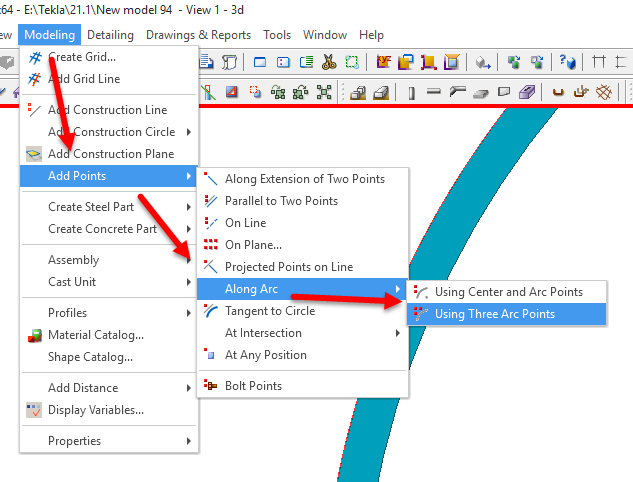The image size is (633, 482).
Task: Click the concrete beam icon
Action: (434, 92)
